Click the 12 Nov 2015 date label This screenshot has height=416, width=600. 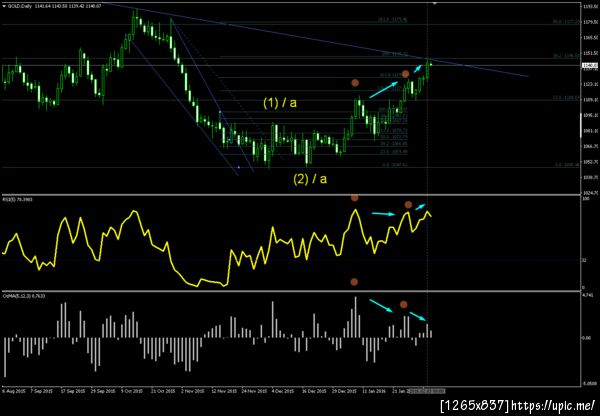pos(224,392)
